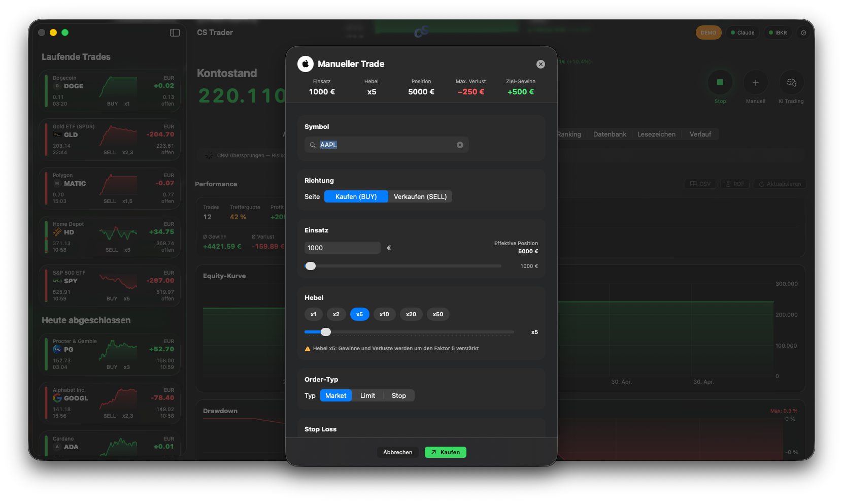Click the Hebel leverage slider handle

326,332
